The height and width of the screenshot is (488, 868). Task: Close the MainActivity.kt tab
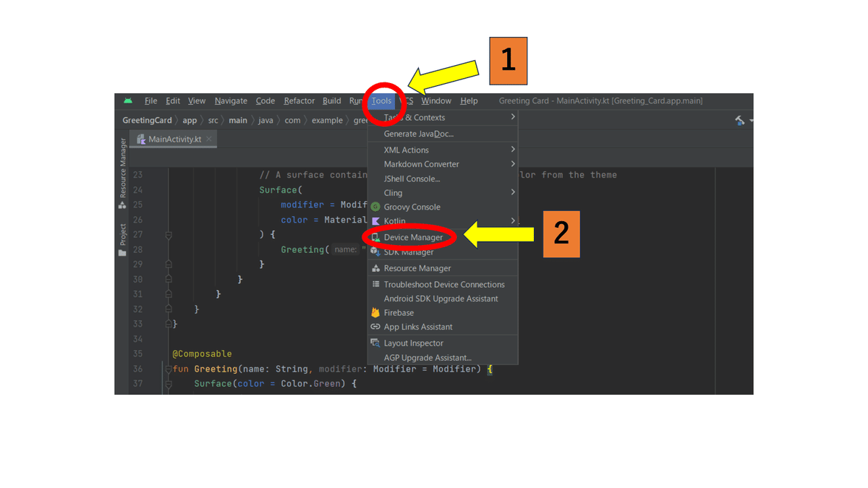coord(209,140)
